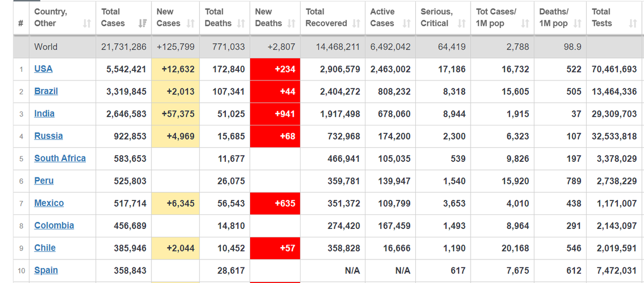Click Brazil new deaths +44 cell

point(275,92)
